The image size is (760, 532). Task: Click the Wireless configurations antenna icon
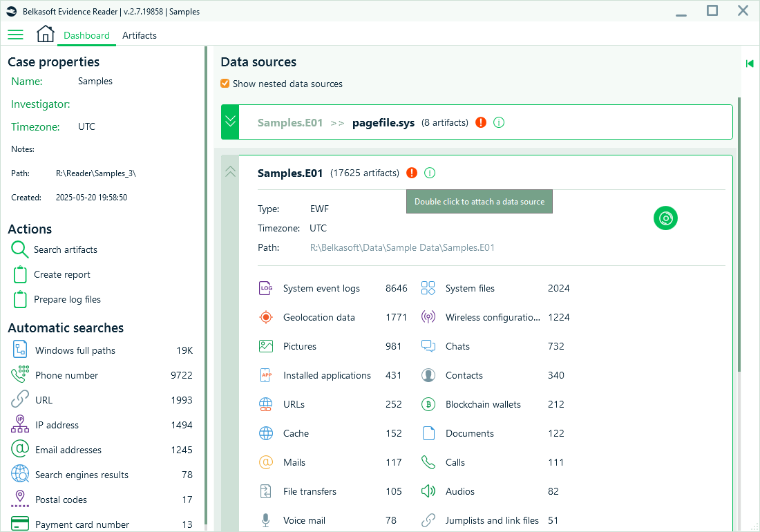428,317
